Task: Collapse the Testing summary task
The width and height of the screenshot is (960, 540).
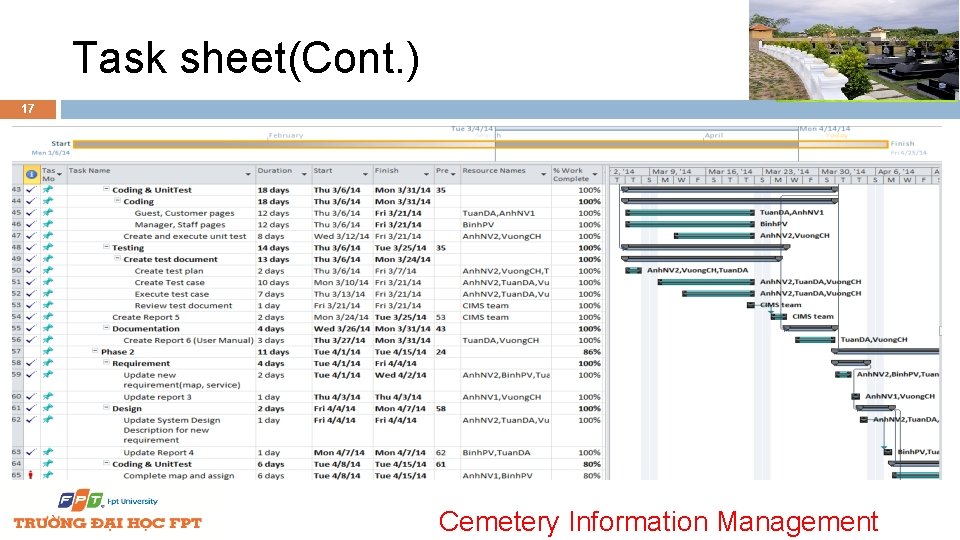Action: [106, 247]
